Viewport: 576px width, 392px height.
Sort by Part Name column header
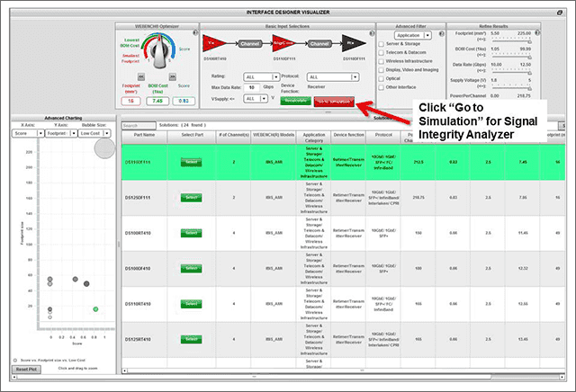(x=144, y=135)
